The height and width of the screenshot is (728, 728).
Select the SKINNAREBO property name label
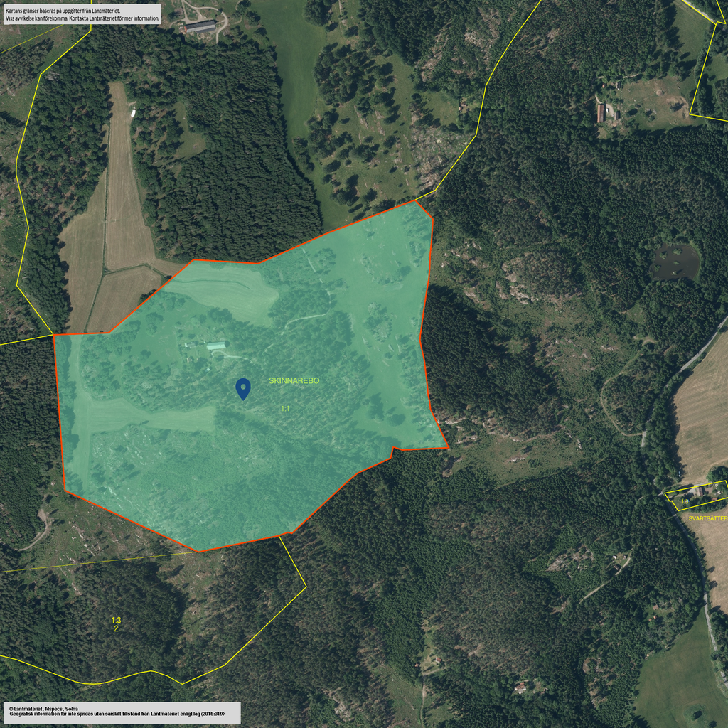point(294,381)
